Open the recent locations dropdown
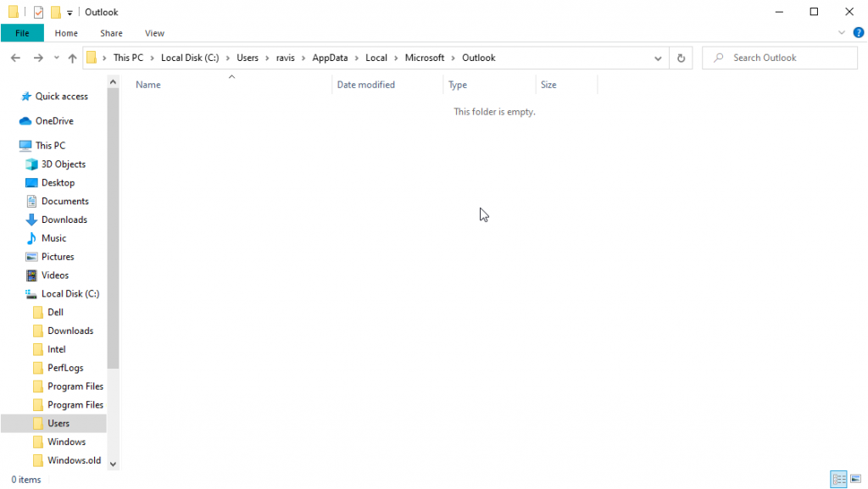 coord(57,58)
